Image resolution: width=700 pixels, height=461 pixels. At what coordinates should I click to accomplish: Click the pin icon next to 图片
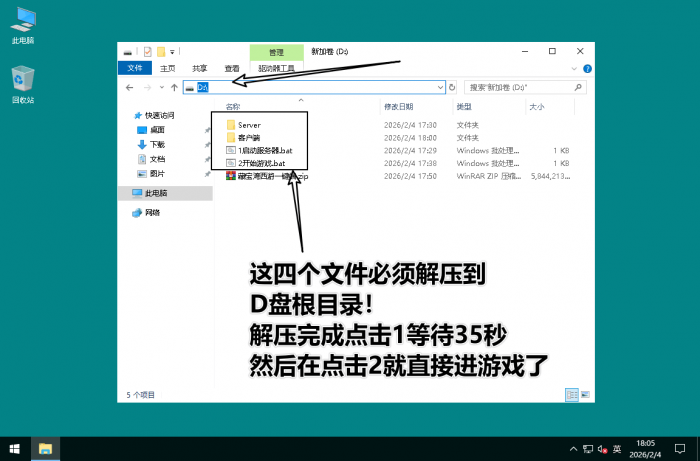[207, 174]
